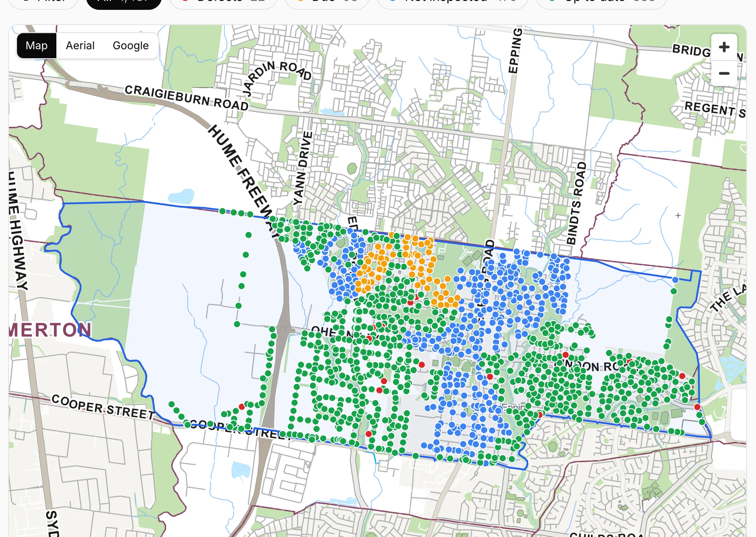Switch to the Aerial imagery view
Viewport: 756px width, 537px height.
coord(80,46)
